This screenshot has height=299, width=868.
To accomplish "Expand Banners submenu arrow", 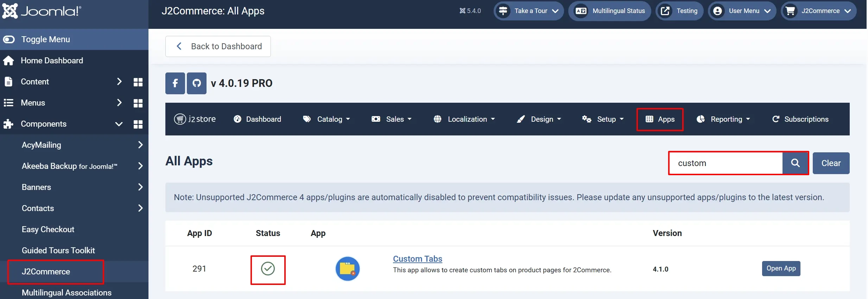I will (140, 187).
